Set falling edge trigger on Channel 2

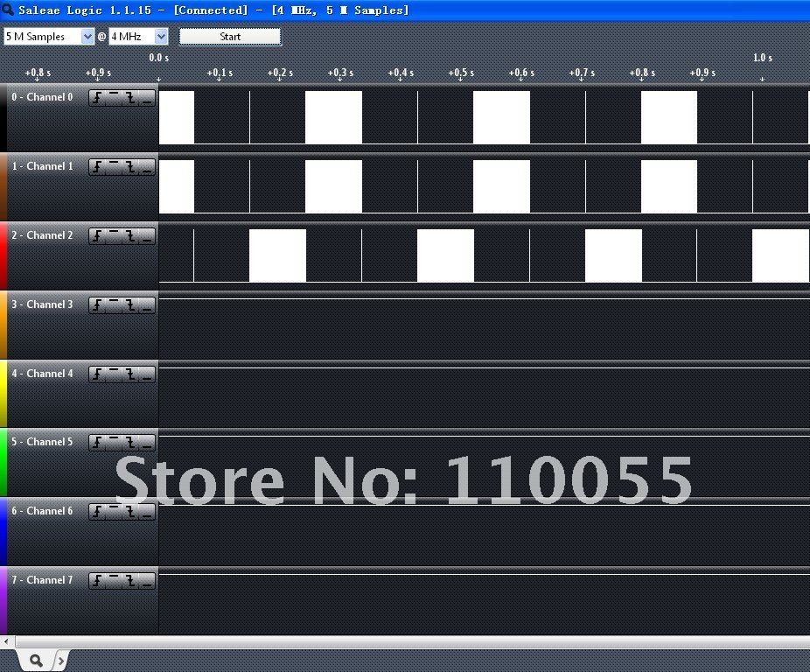(x=130, y=236)
